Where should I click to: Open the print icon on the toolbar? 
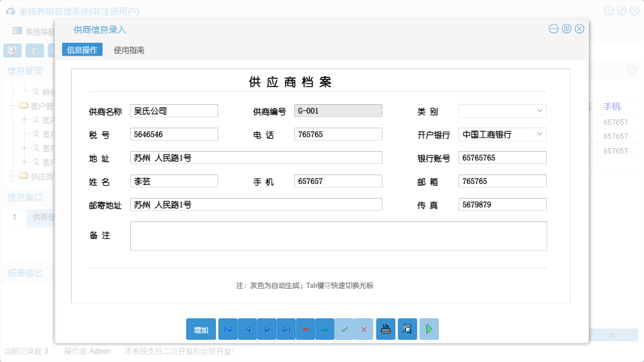[385, 329]
